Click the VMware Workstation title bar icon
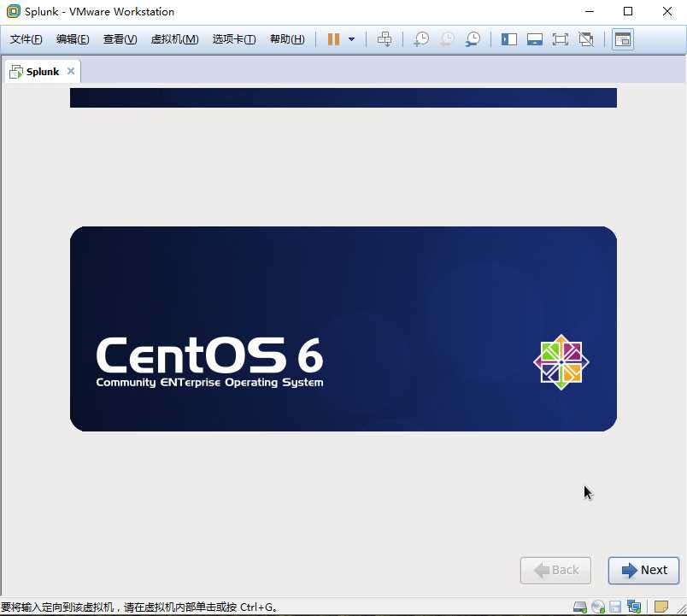Viewport: 687px width, 616px height. [13, 11]
